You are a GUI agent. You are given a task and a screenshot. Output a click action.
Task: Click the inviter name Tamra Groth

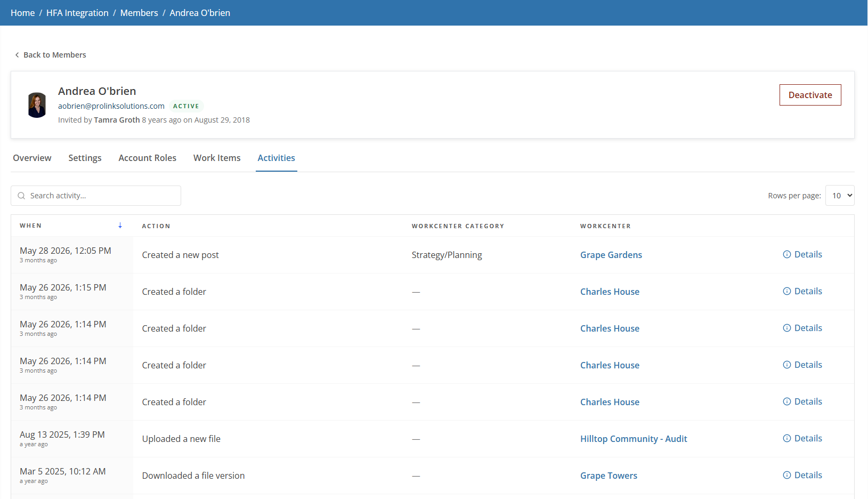coord(117,120)
